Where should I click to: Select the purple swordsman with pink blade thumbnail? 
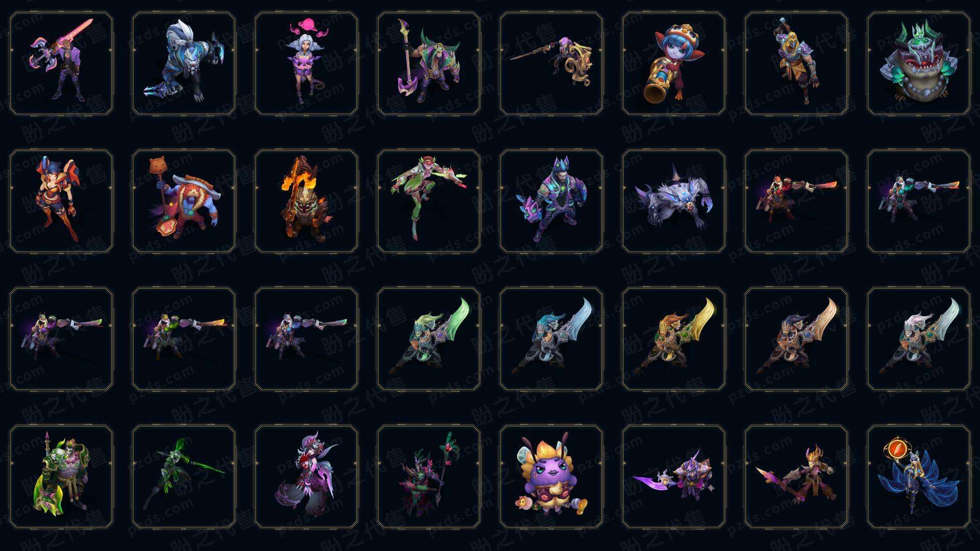click(61, 64)
